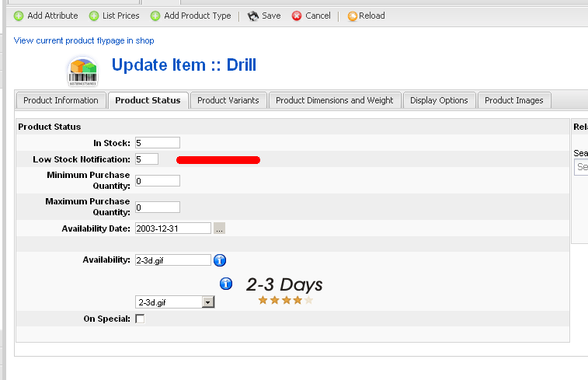
Task: Toggle the On Special checkbox
Action: pyautogui.click(x=140, y=319)
